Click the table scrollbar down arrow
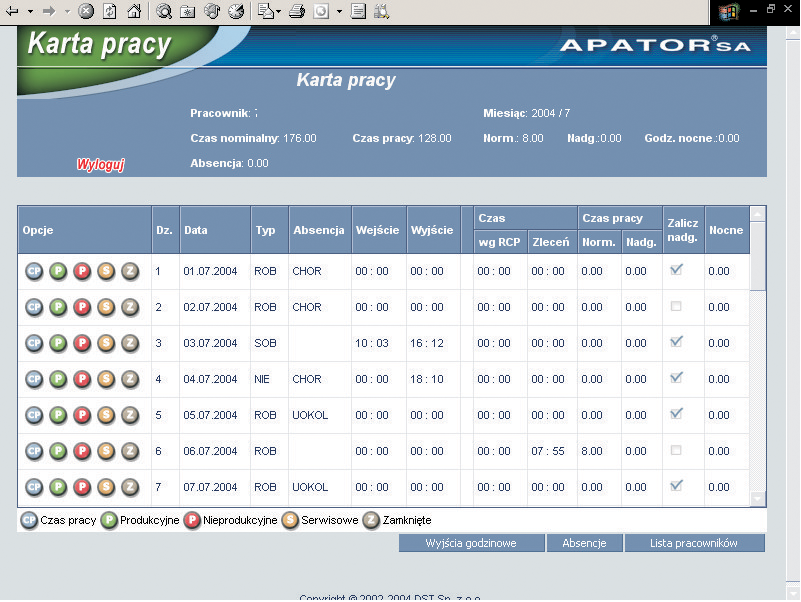 [757, 499]
